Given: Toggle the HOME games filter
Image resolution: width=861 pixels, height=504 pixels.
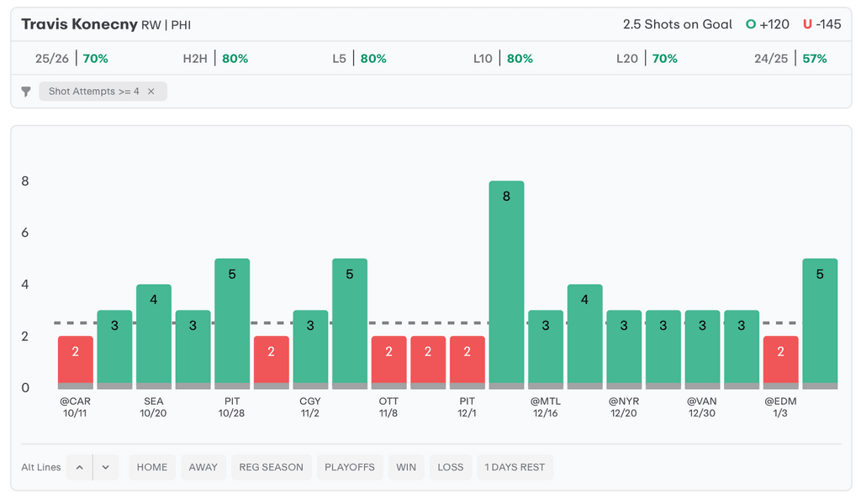Looking at the screenshot, I should point(152,467).
